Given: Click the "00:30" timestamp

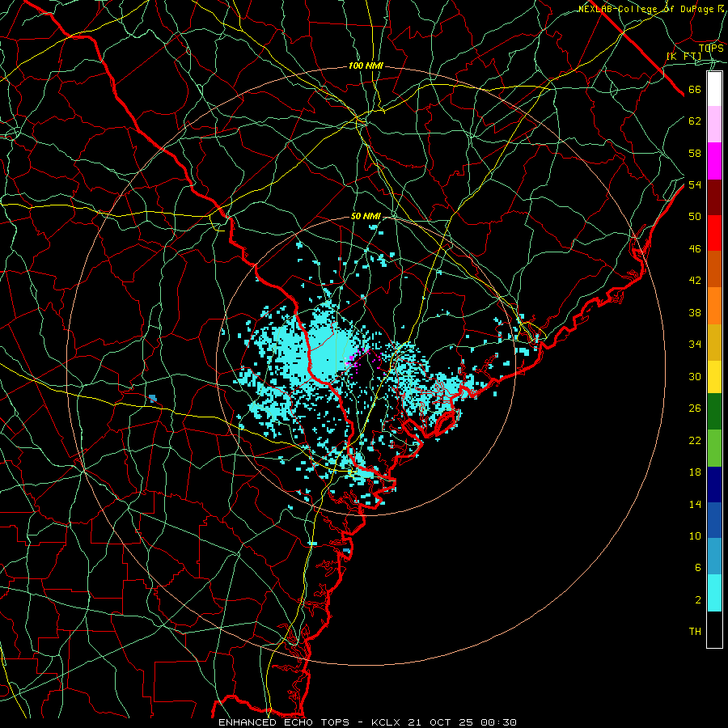Looking at the screenshot, I should tap(498, 722).
